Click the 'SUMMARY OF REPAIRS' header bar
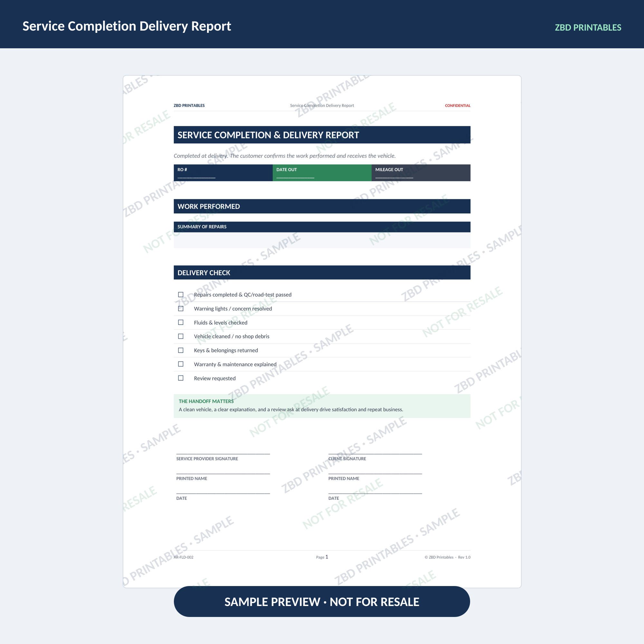This screenshot has height=644, width=644. (322, 227)
